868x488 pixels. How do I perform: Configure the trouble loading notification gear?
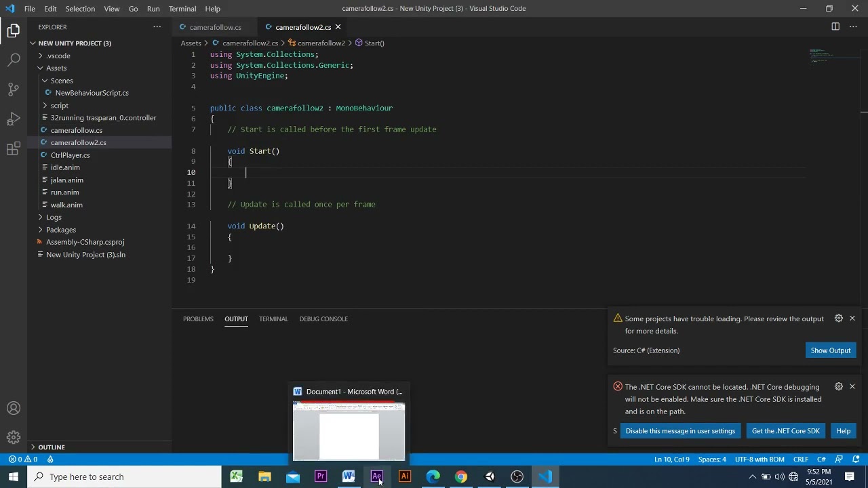pyautogui.click(x=839, y=319)
